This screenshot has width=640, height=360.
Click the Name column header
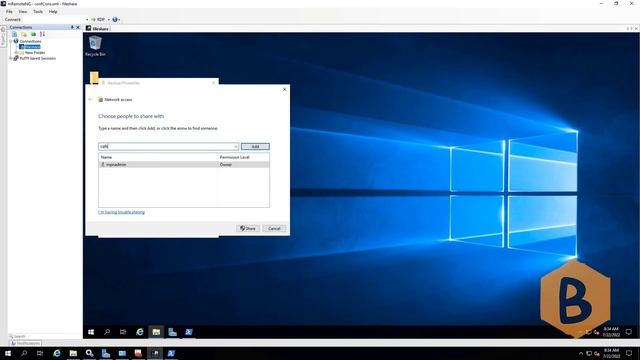106,157
